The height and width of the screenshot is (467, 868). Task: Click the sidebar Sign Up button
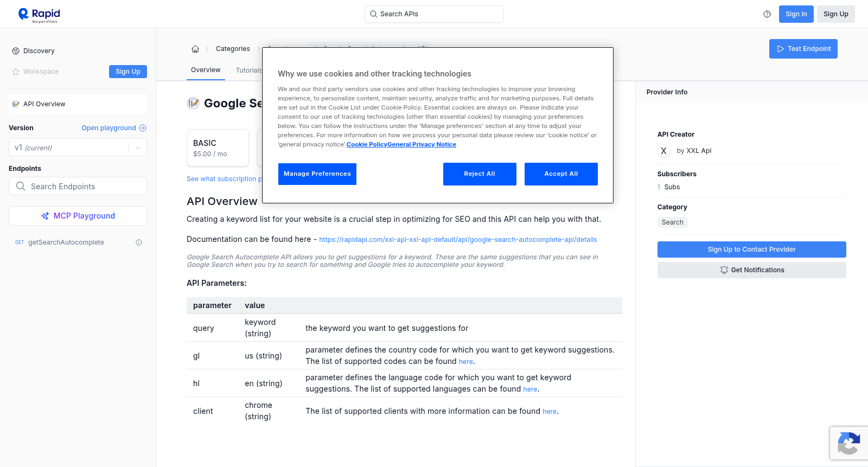[128, 72]
